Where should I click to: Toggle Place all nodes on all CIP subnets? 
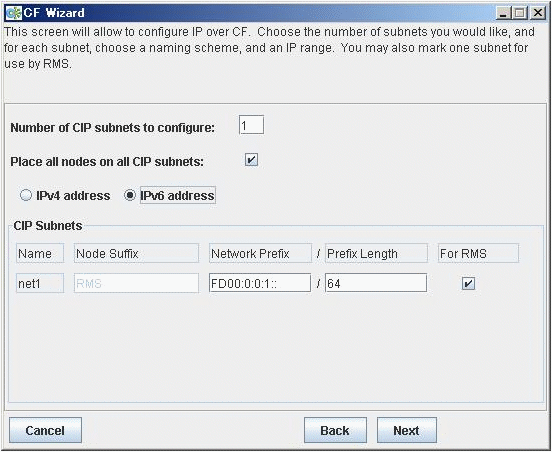click(251, 160)
